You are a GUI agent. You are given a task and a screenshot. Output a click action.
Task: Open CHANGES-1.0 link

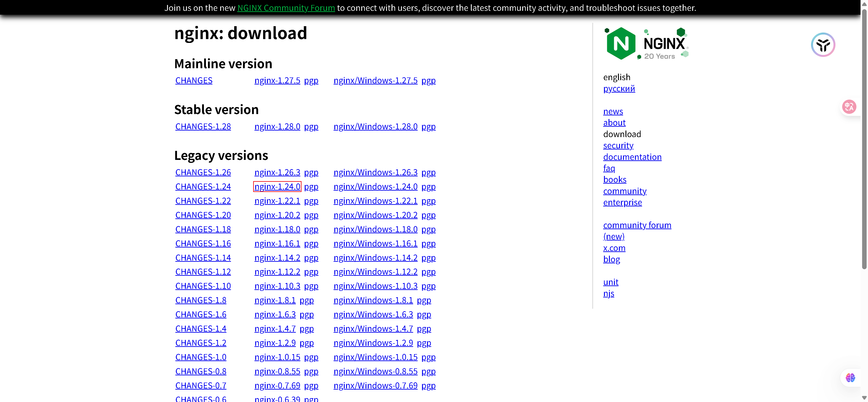201,357
